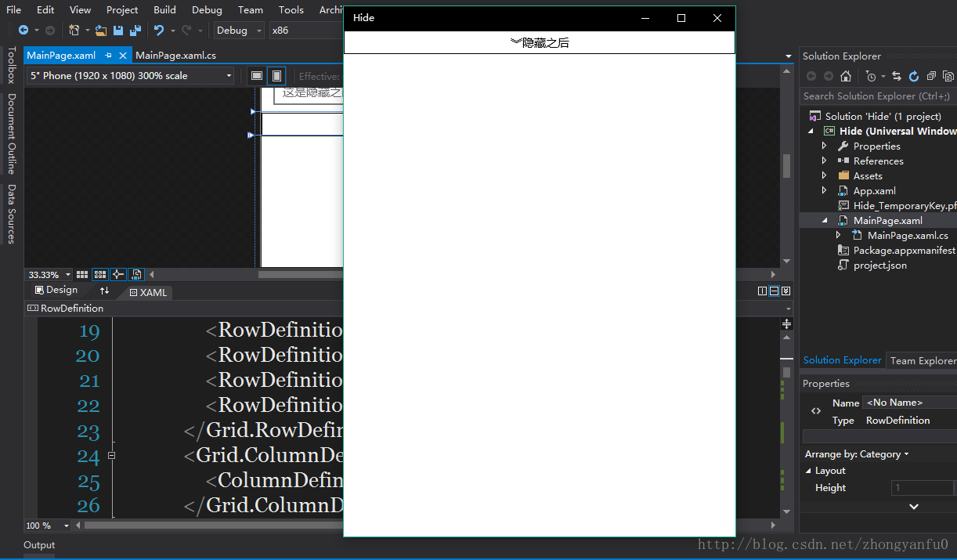Click the swap panes arrows icon
The height and width of the screenshot is (560, 957).
point(104,291)
